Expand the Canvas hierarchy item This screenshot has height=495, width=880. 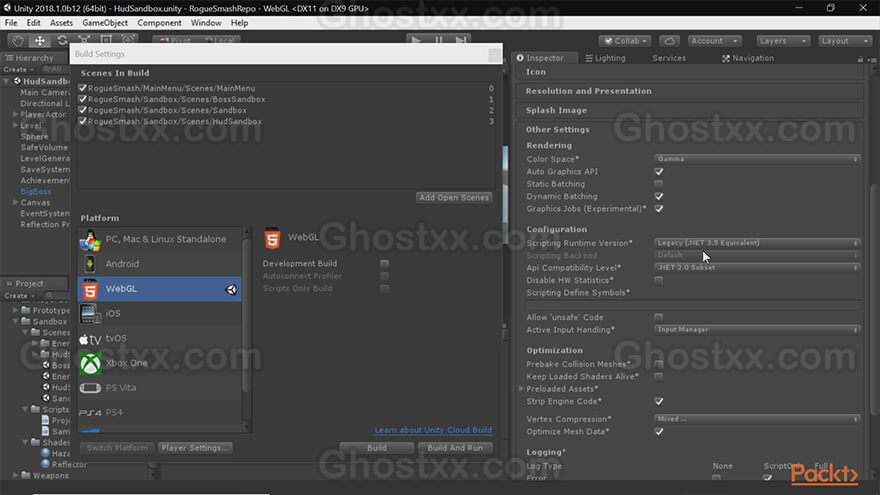click(16, 203)
